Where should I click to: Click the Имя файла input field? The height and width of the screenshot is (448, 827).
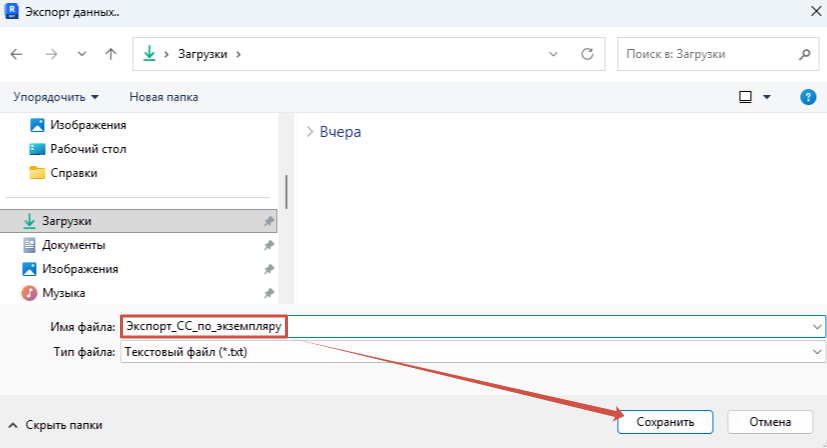(x=473, y=327)
